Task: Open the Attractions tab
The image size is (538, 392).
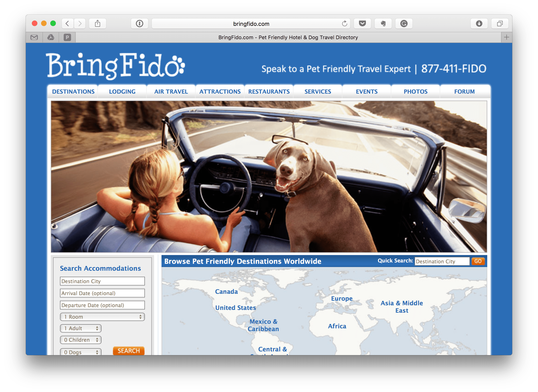Action: click(220, 91)
